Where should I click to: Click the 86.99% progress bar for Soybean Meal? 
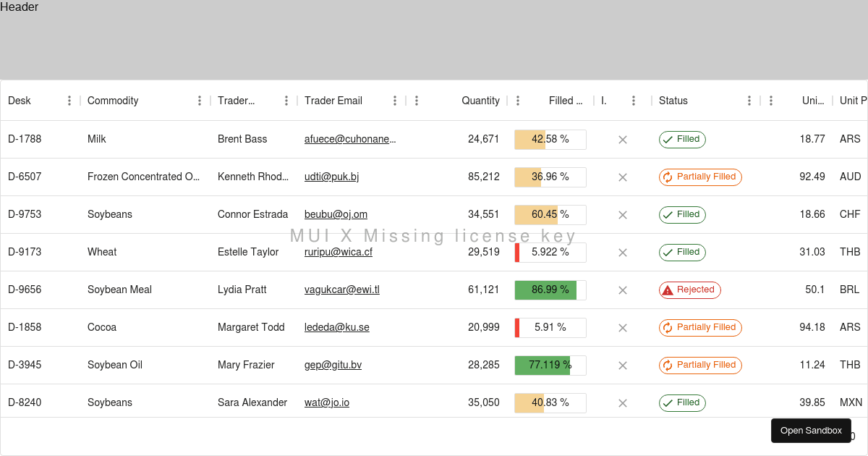(550, 290)
